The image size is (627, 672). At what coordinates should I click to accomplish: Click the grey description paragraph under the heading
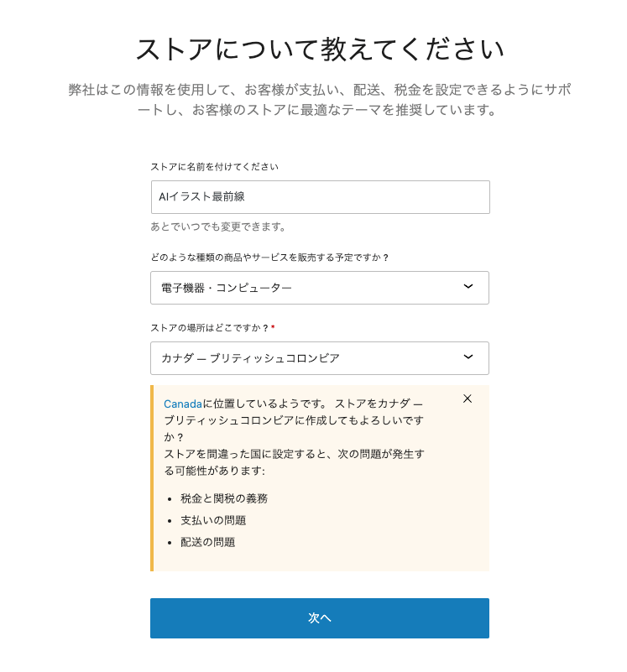click(x=320, y=100)
